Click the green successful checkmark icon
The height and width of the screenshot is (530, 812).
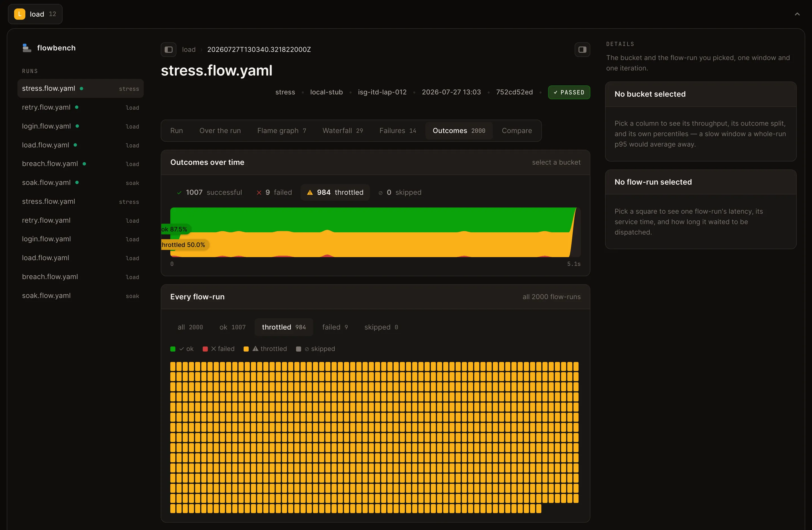[x=179, y=193]
